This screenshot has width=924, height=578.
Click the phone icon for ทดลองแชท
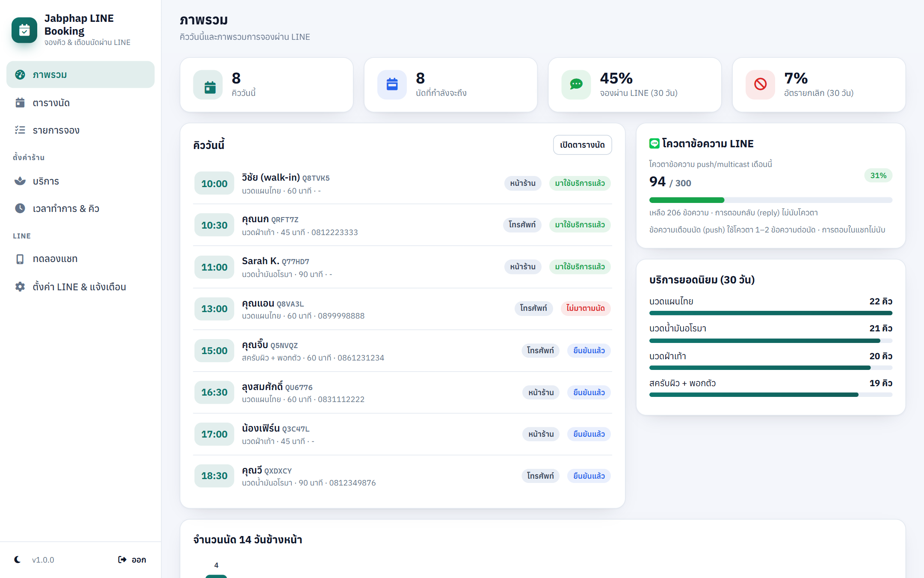click(20, 259)
